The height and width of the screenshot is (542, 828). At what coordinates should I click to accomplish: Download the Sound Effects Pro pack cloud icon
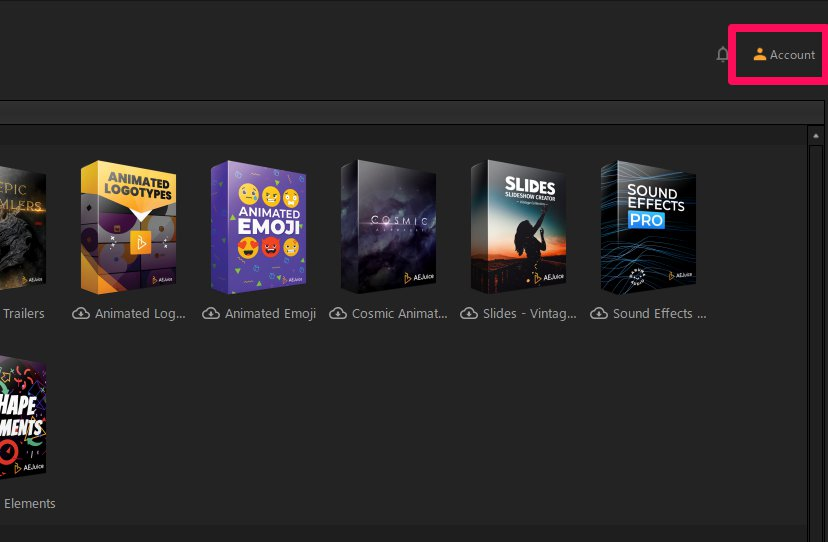coord(599,313)
